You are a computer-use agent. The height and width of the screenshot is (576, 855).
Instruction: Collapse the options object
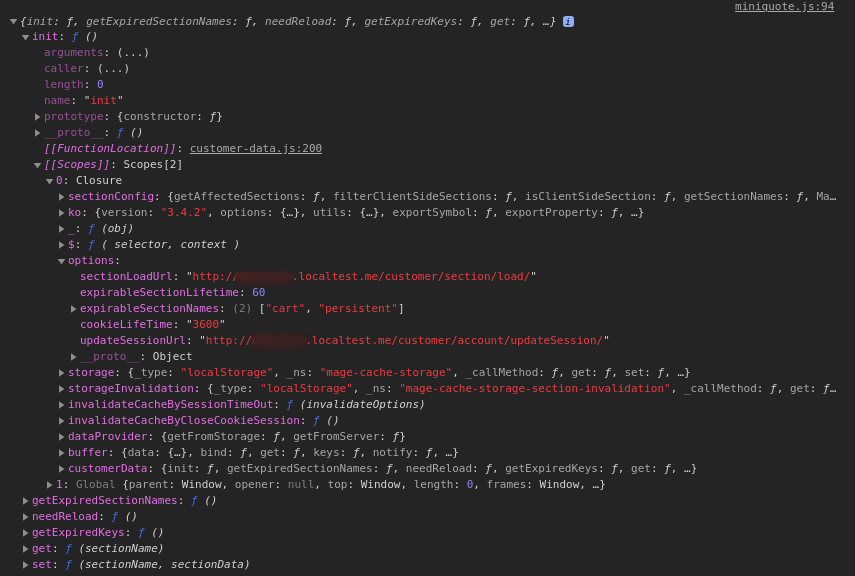pos(61,260)
